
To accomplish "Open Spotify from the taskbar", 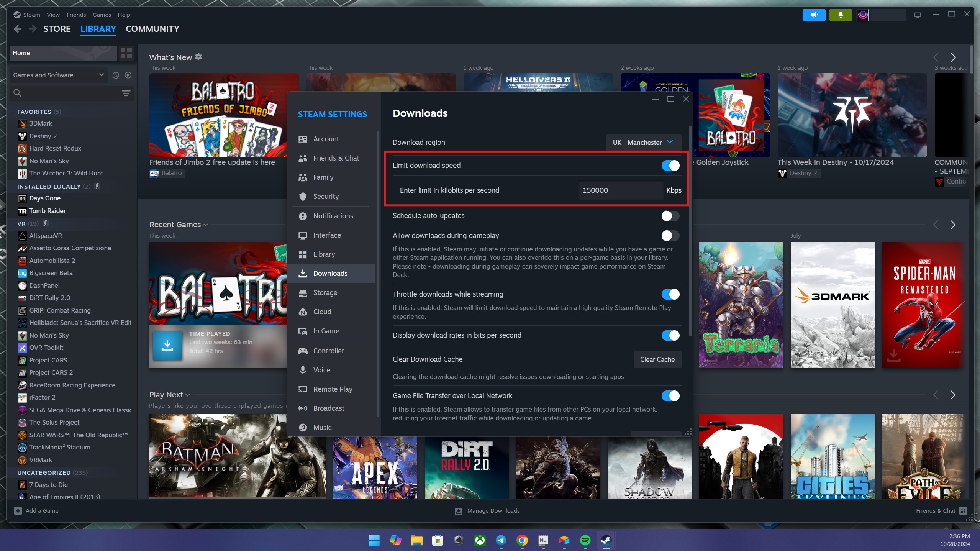I will pos(585,540).
